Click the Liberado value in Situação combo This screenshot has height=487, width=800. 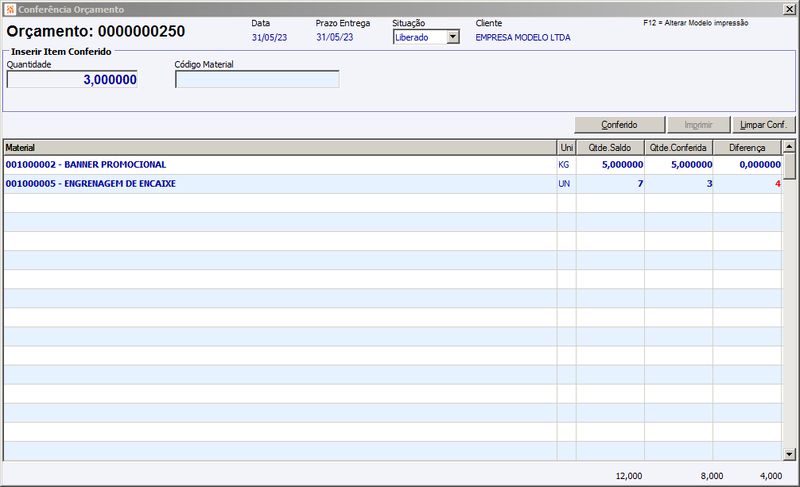pyautogui.click(x=412, y=37)
